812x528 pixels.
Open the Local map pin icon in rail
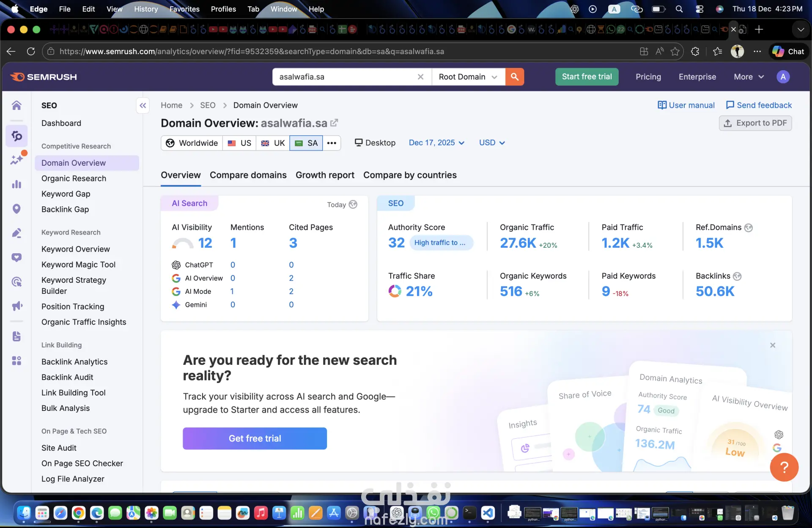[x=16, y=208]
